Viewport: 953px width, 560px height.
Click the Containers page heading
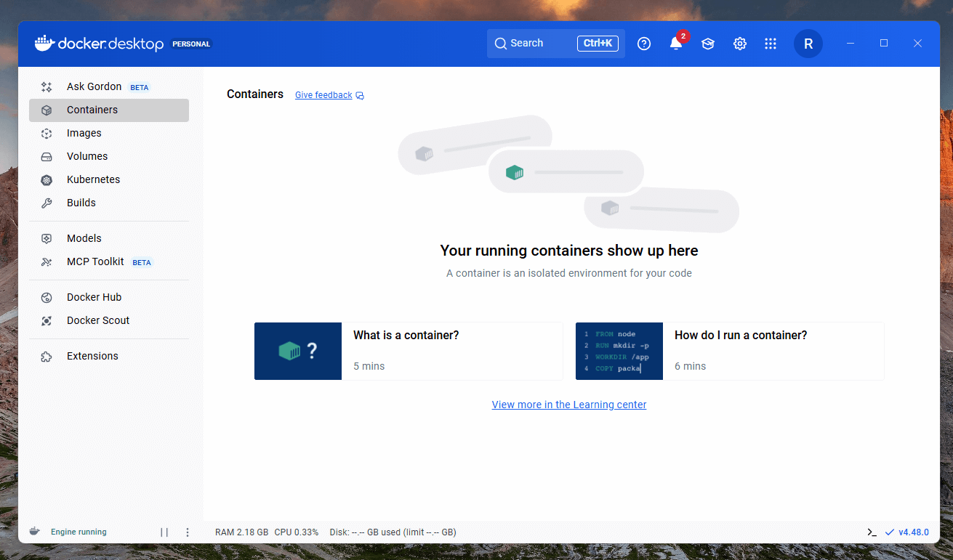pyautogui.click(x=255, y=94)
